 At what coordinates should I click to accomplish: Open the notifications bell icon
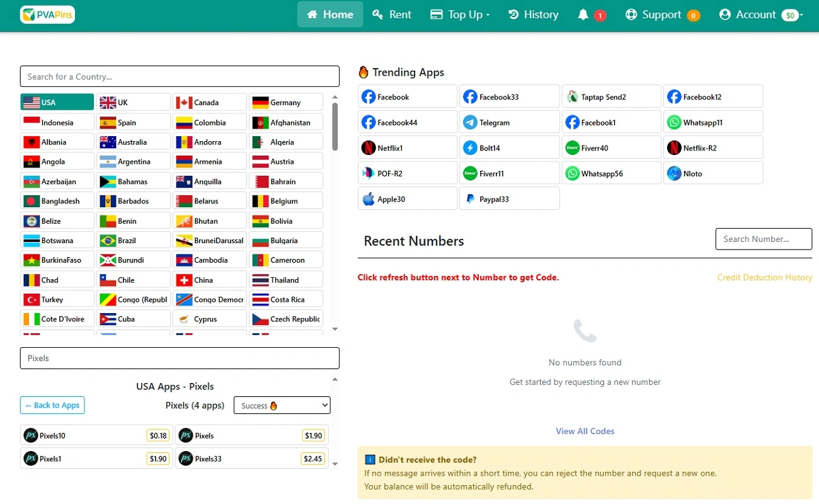click(583, 14)
